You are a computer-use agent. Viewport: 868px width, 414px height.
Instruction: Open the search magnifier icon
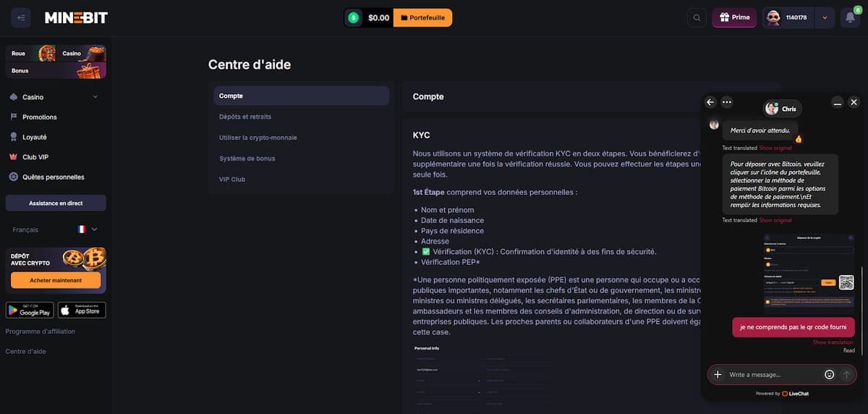point(697,17)
